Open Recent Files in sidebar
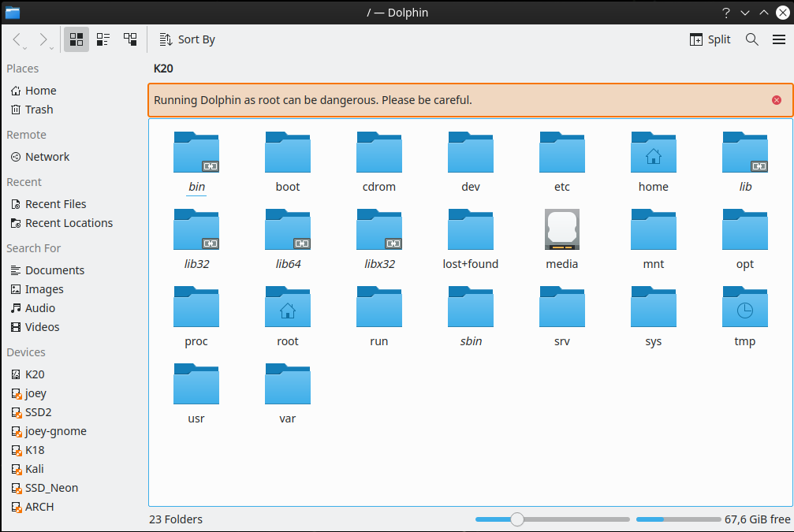794x532 pixels. pos(55,204)
